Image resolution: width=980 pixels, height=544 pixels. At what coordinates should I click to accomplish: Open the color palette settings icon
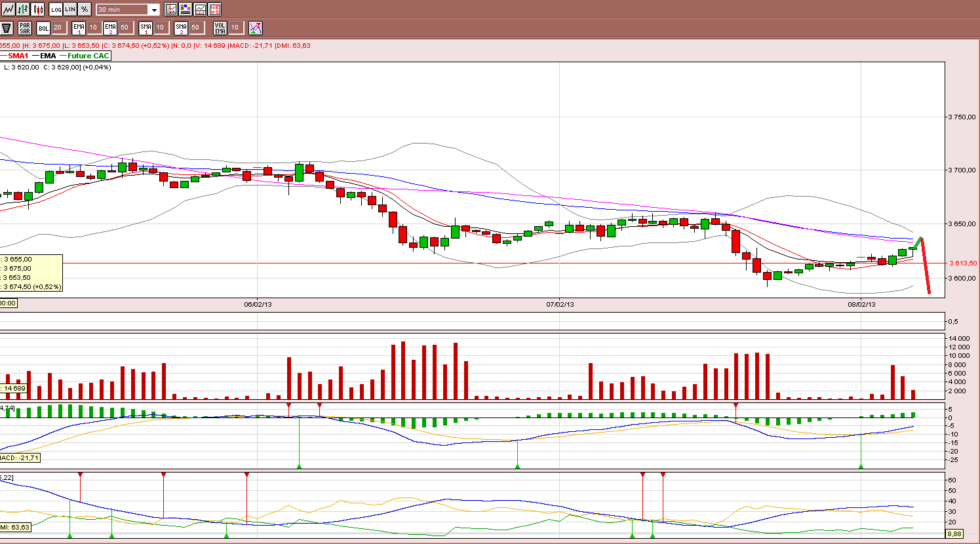tap(186, 9)
